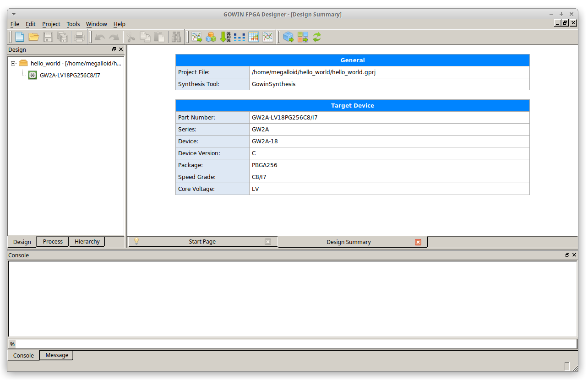588x380 pixels.
Task: Open the Project menu
Action: (51, 24)
